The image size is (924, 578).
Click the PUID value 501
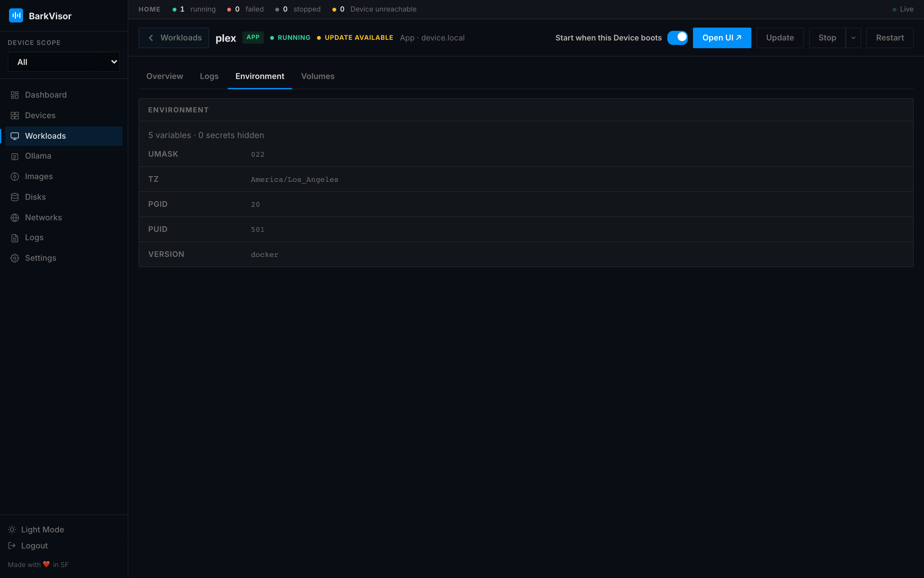tap(258, 229)
